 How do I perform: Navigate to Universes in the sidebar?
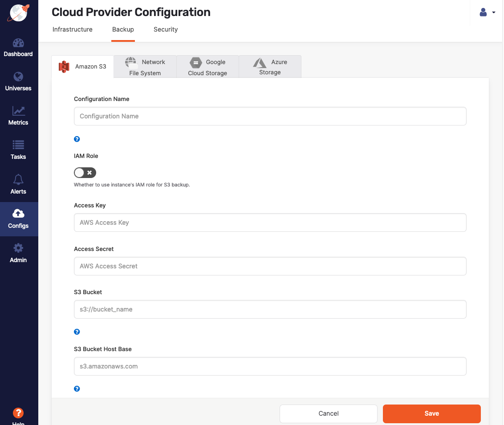tap(18, 81)
